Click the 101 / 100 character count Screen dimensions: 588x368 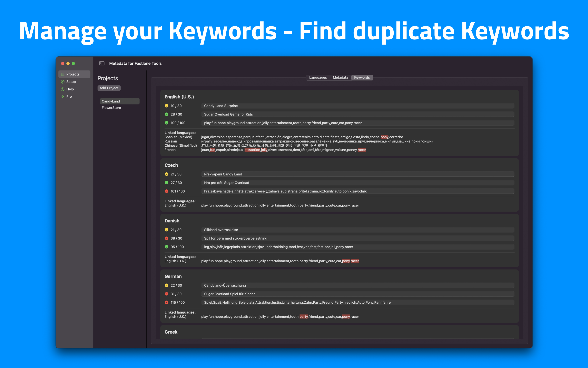coord(178,191)
